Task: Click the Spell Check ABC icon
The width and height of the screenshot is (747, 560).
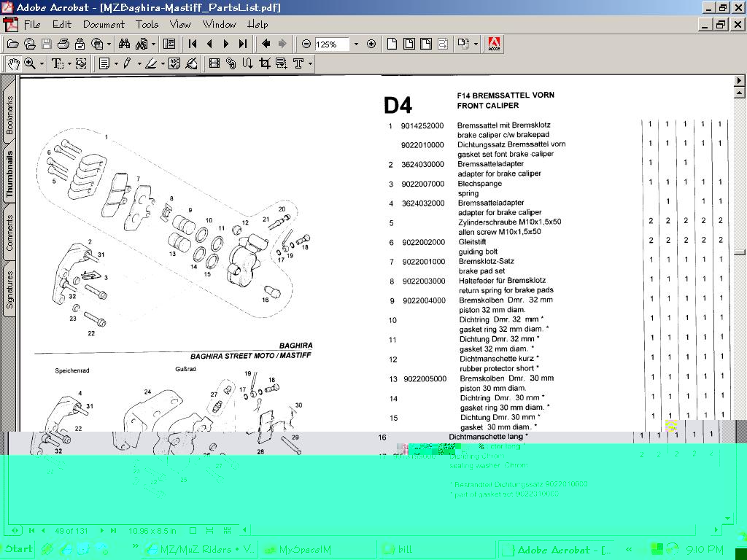Action: (x=174, y=63)
